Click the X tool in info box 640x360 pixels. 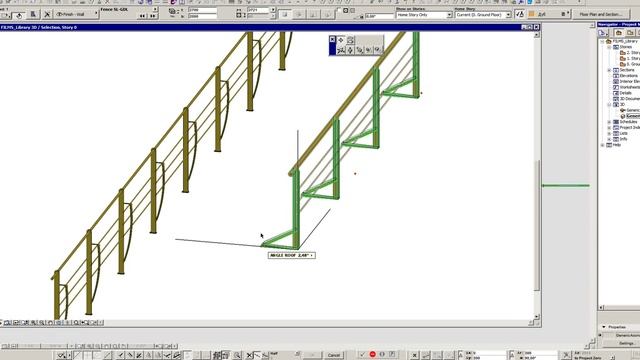pos(47,14)
